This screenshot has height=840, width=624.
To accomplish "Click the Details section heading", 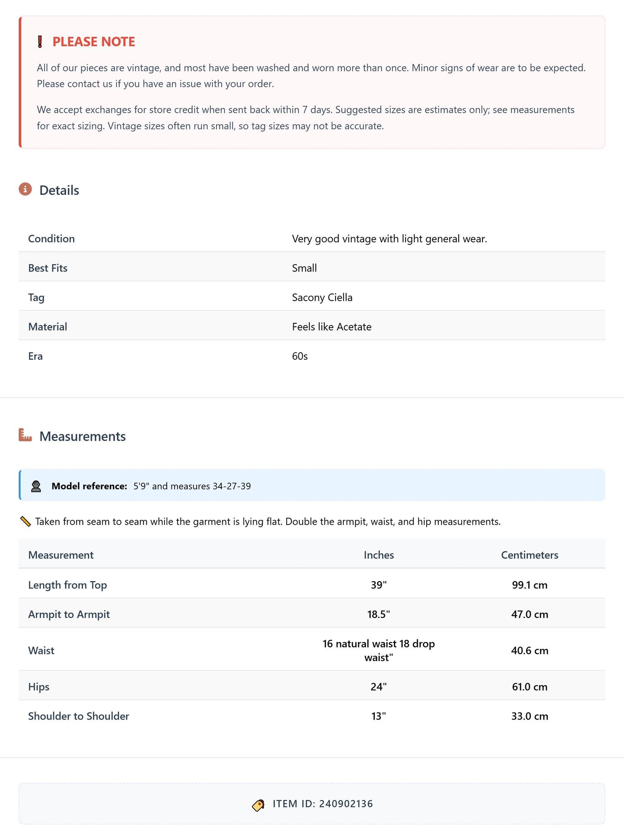I will tap(59, 191).
